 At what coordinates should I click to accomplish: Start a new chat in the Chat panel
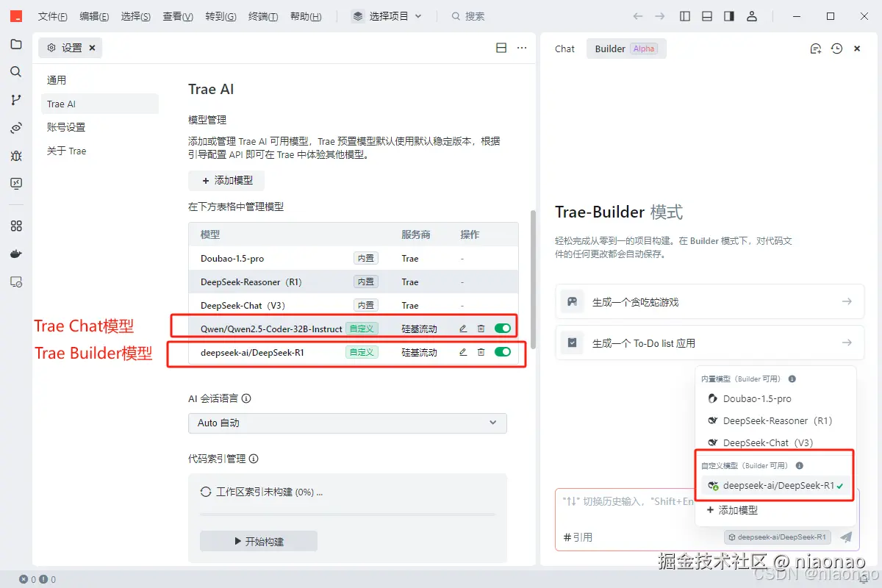(815, 49)
